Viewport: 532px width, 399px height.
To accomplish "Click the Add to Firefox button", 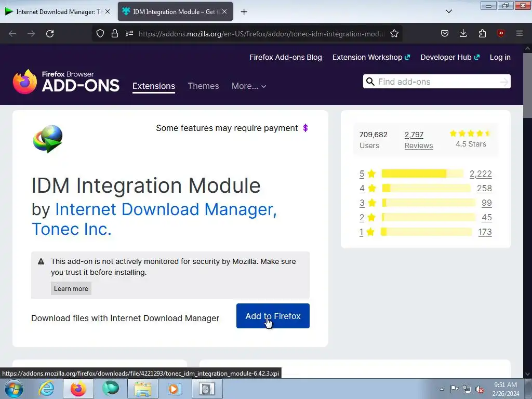I will pos(273,316).
